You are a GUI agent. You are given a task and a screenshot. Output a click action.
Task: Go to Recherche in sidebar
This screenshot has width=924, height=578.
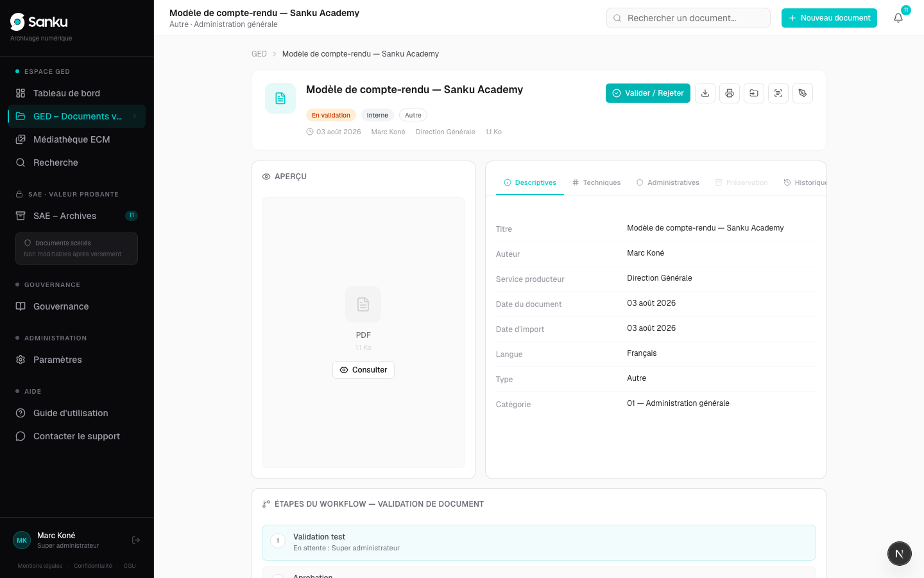point(77,162)
